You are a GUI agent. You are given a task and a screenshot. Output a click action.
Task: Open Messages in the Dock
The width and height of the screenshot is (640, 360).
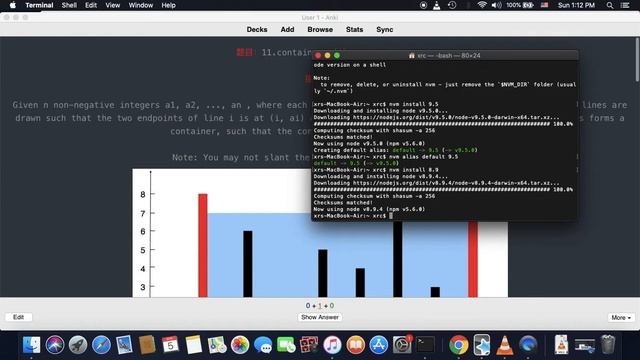tap(263, 345)
